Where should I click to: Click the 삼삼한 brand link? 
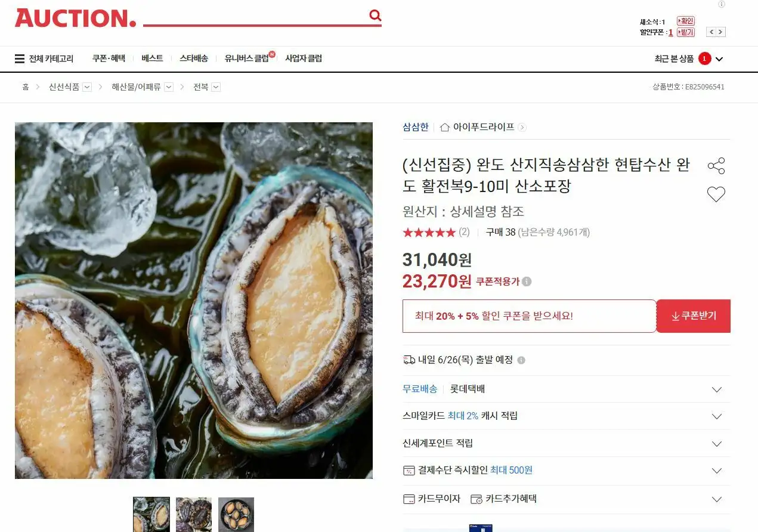pos(416,127)
